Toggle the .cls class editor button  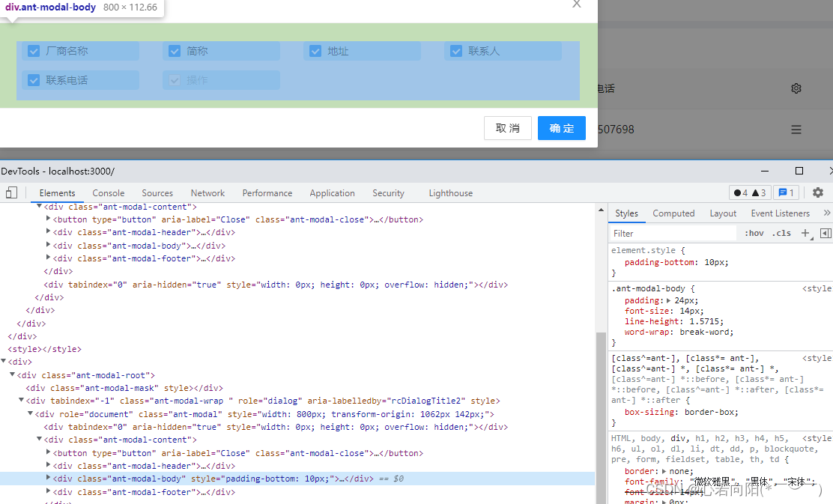click(x=781, y=233)
